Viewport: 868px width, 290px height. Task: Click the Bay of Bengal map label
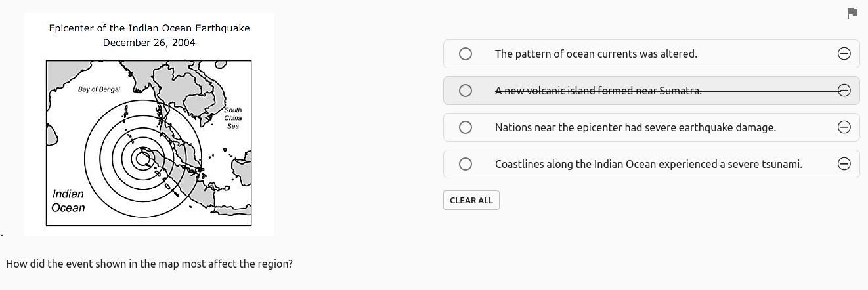99,89
